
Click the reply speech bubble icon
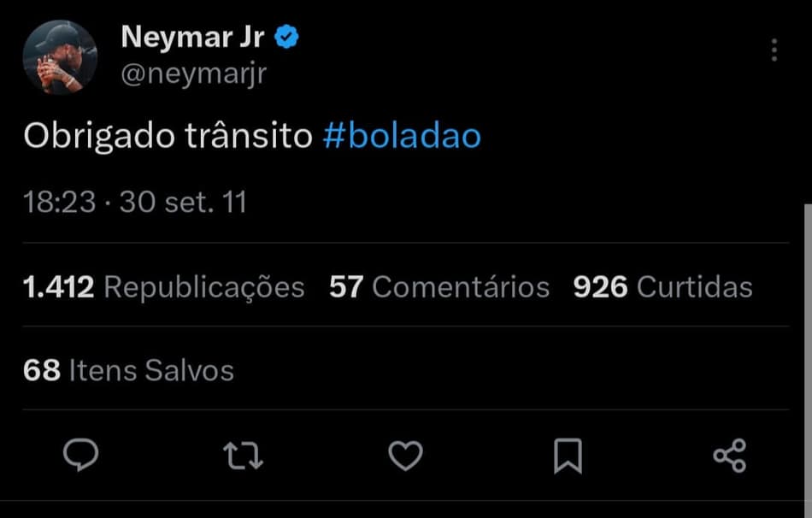tap(81, 454)
